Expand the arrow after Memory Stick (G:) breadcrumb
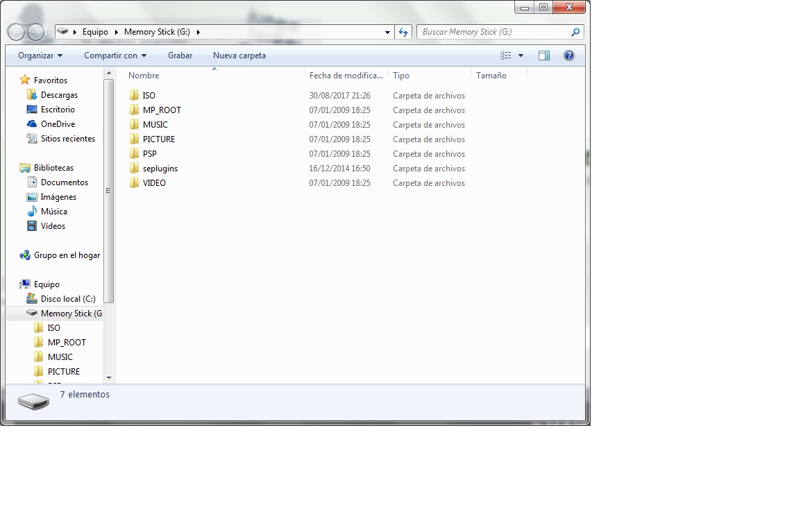Image resolution: width=812 pixels, height=505 pixels. click(x=198, y=32)
